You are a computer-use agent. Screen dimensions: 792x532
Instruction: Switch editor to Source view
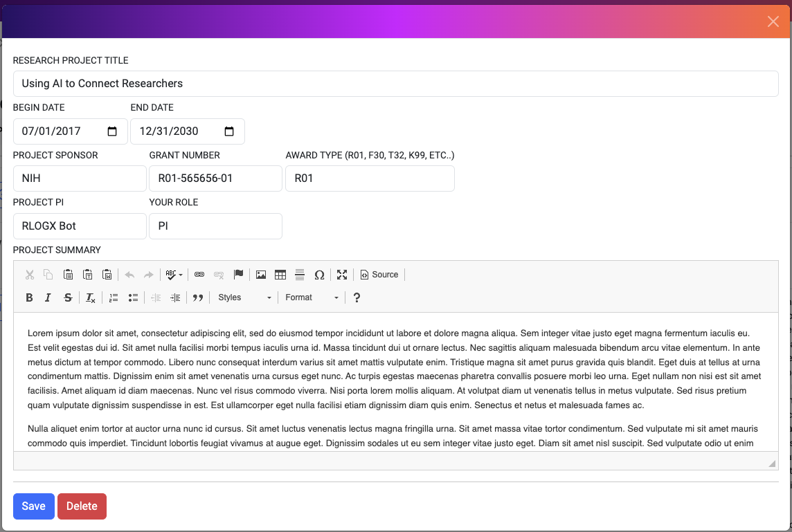tap(379, 275)
